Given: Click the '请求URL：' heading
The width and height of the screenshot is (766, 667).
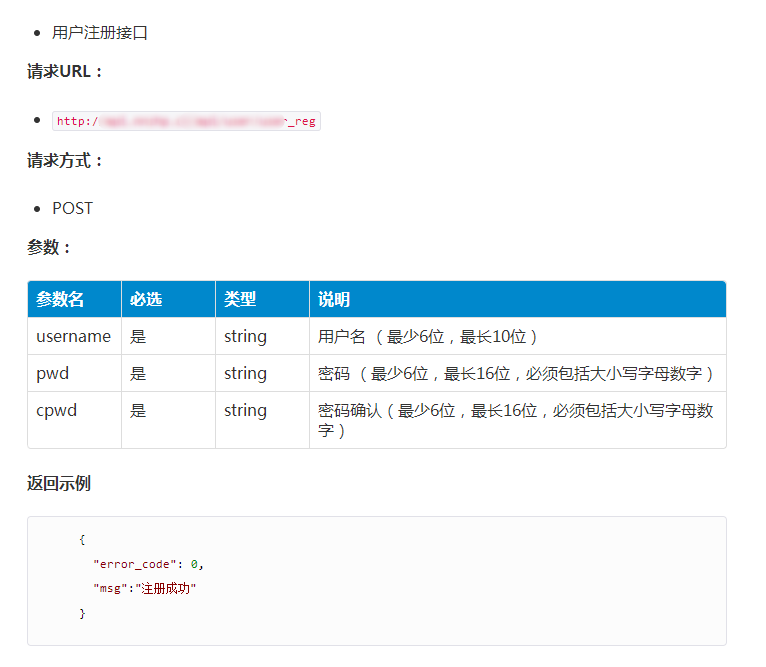Looking at the screenshot, I should coord(65,72).
